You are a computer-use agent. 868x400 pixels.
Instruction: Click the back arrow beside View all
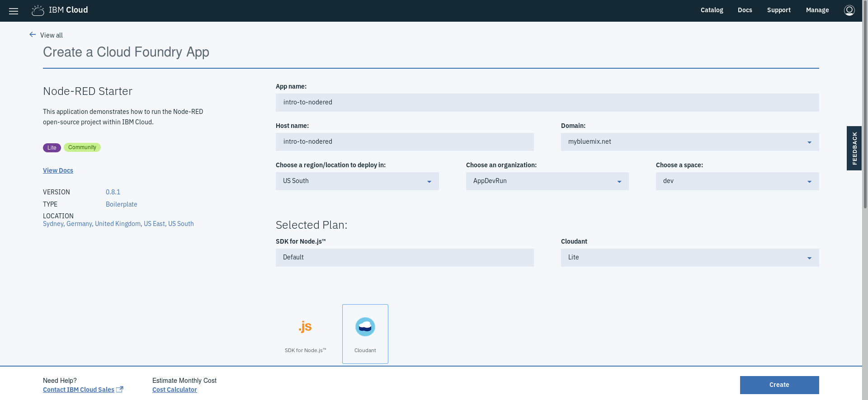click(33, 34)
